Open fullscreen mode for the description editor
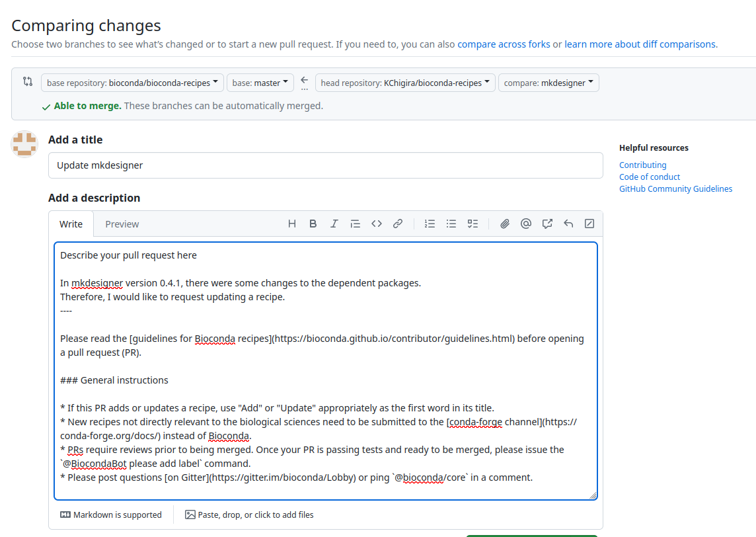756x537 pixels. click(x=589, y=224)
